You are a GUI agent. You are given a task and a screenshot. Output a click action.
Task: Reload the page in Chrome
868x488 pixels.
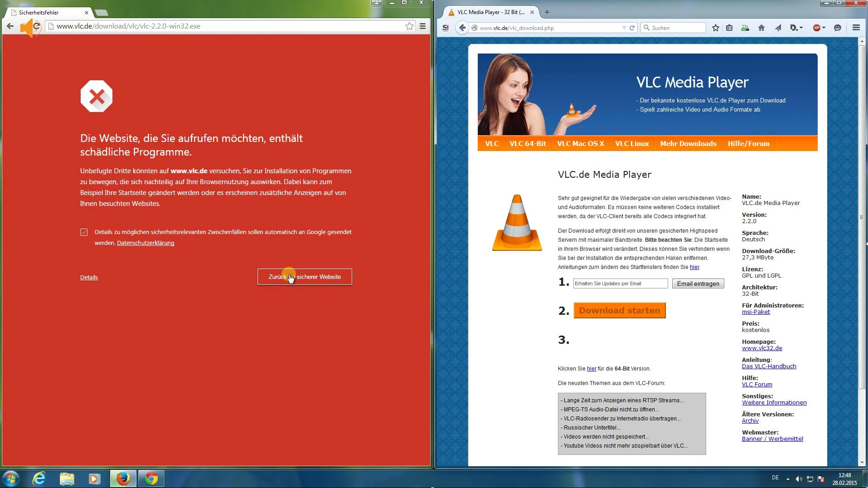pos(37,26)
